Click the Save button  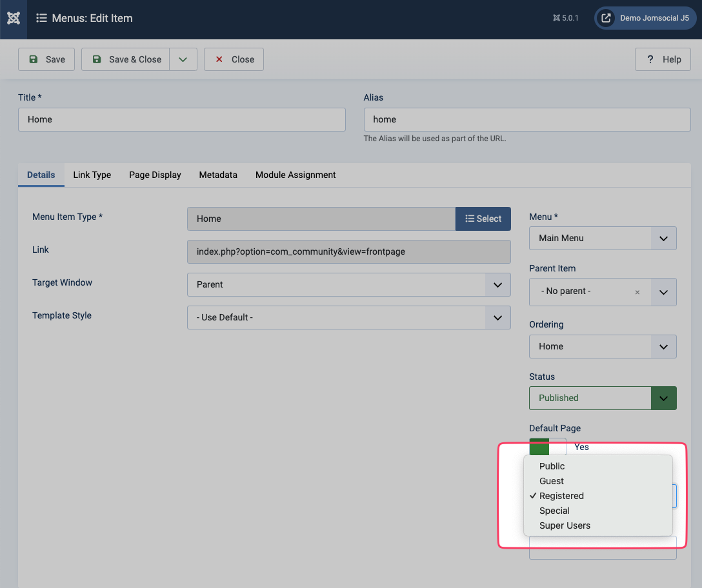46,59
